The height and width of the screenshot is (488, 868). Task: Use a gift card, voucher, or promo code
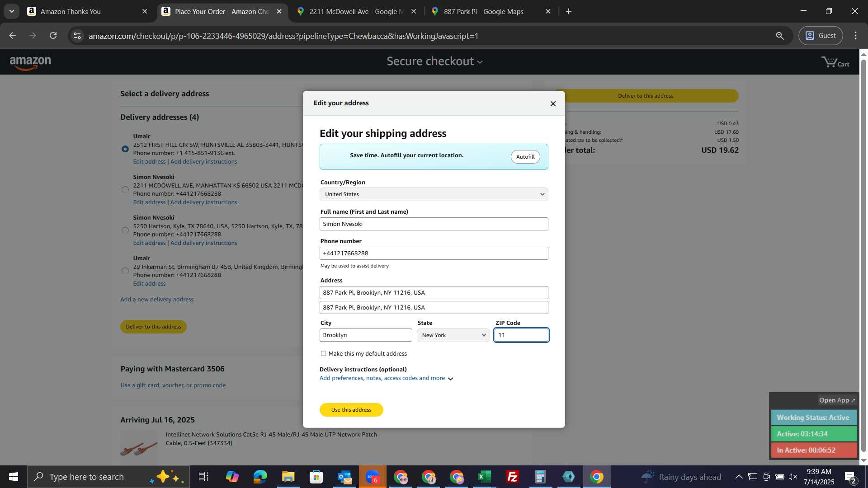point(173,385)
